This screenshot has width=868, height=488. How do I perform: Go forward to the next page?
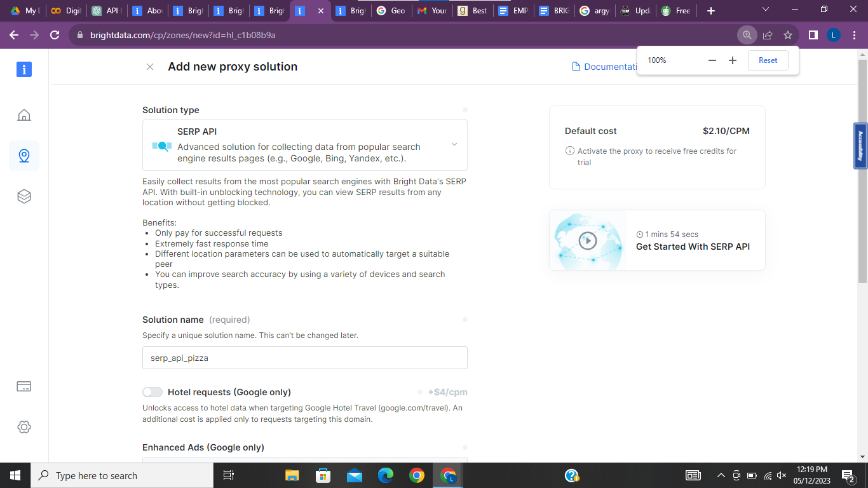coord(34,35)
